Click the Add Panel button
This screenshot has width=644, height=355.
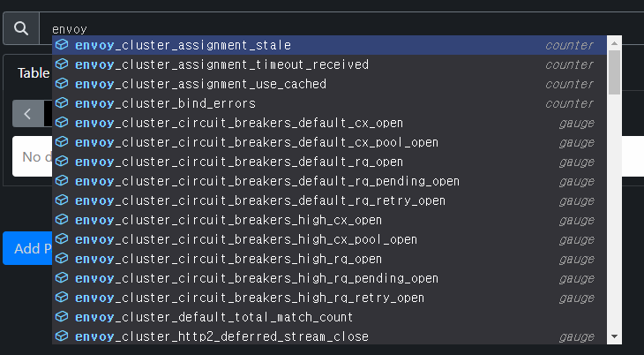pyautogui.click(x=26, y=248)
